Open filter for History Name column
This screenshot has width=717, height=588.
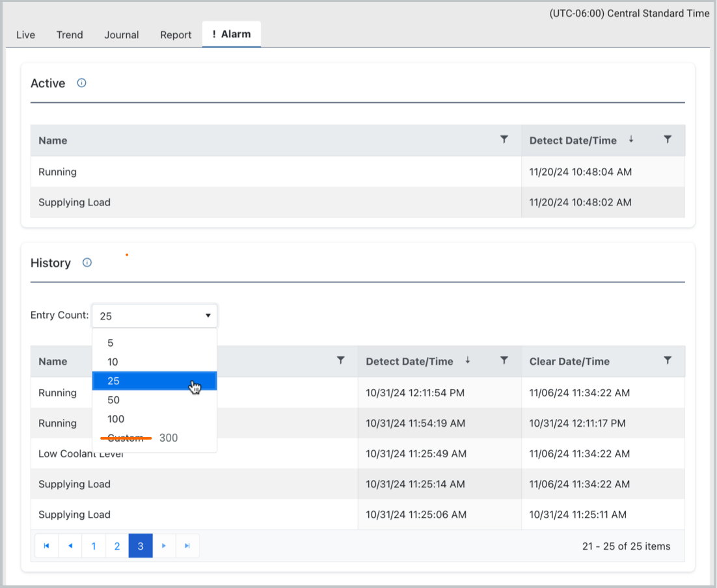[x=340, y=360]
